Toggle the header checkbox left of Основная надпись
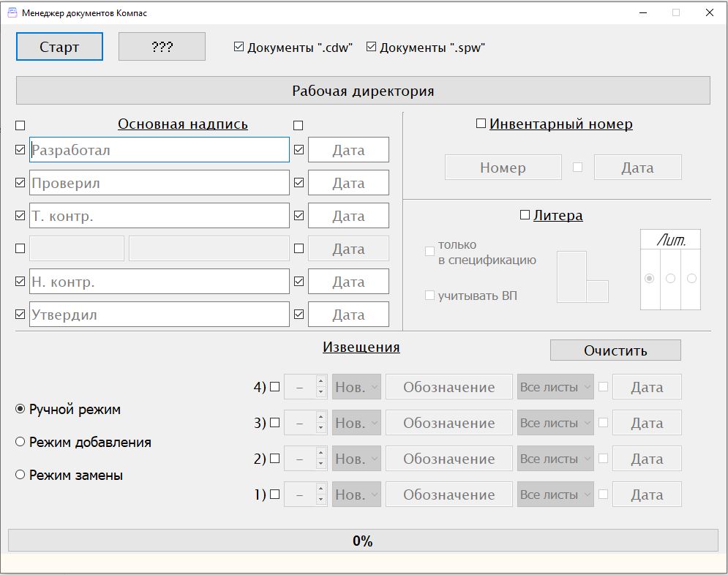Screen dimensions: 728x575 (20, 125)
